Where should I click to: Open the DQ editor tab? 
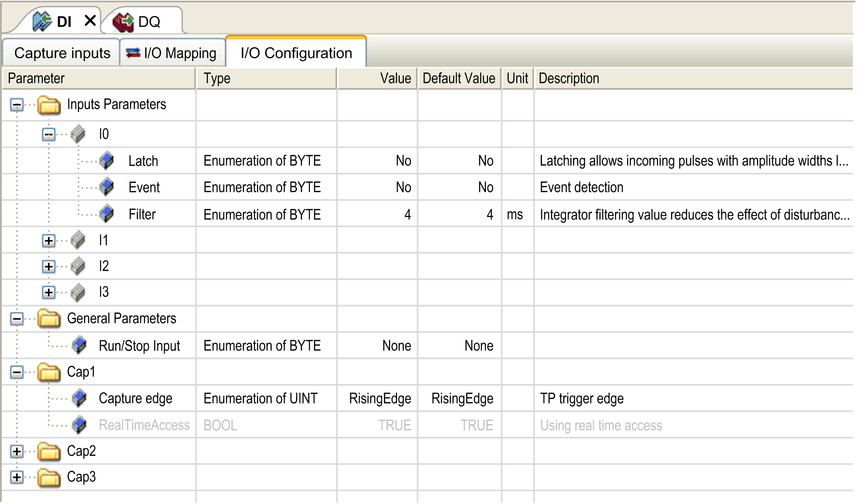point(149,22)
